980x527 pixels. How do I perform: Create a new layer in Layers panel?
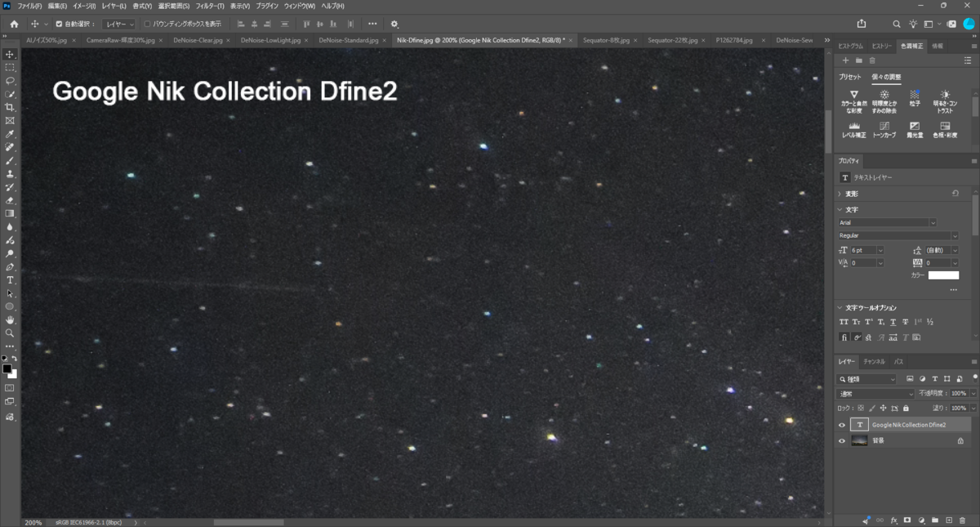(x=948, y=520)
